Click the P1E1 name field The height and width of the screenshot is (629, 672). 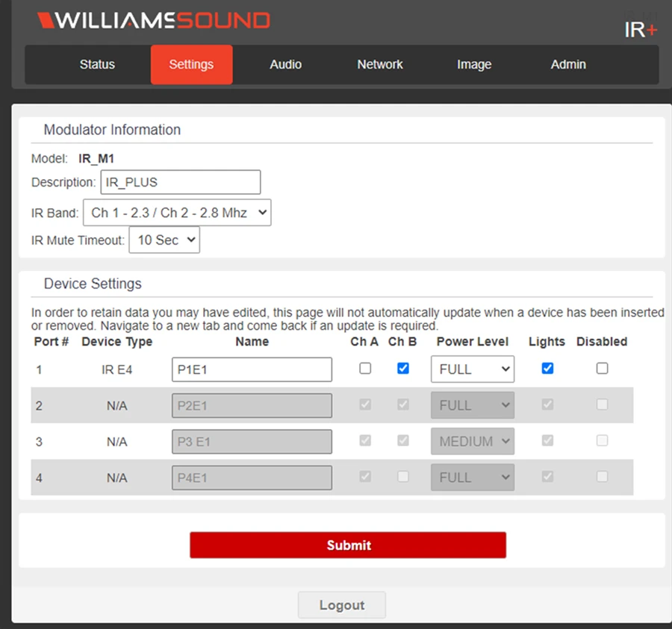point(252,369)
